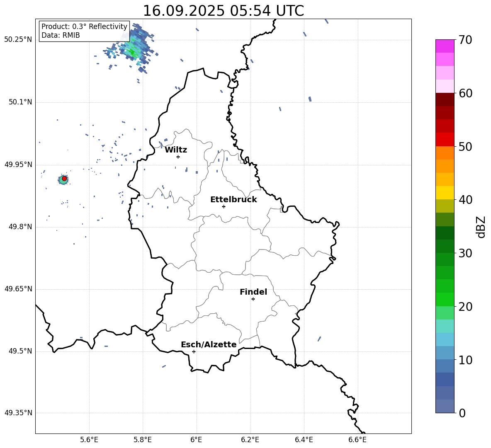This screenshot has height=448, width=491.
Task: Click the 49.35°N latitude label
Action: click(x=18, y=413)
